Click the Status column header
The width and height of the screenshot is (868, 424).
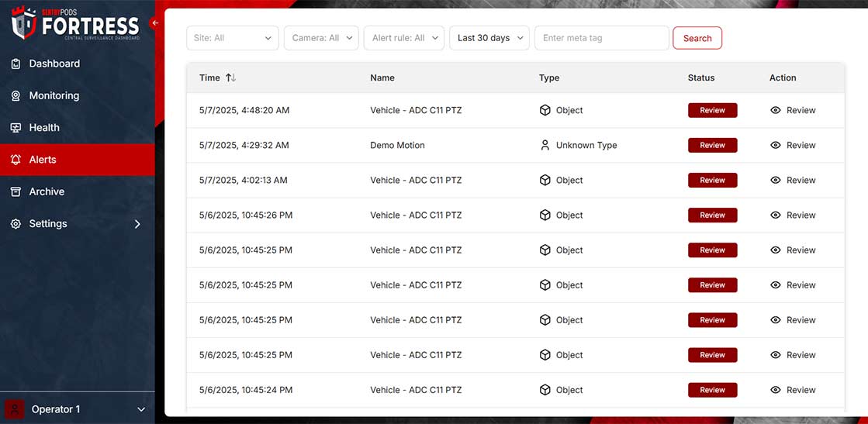(701, 78)
